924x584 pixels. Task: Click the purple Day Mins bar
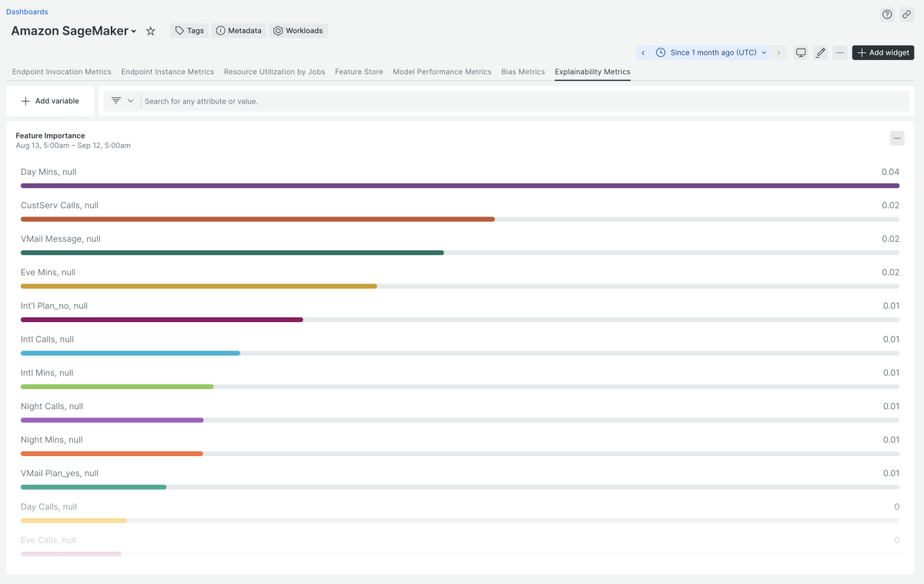point(460,186)
